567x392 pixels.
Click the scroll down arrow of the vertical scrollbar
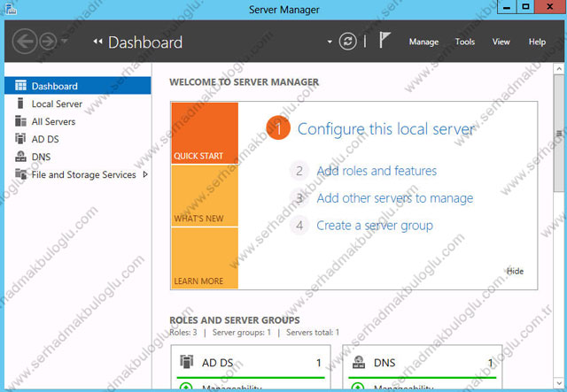coord(559,384)
